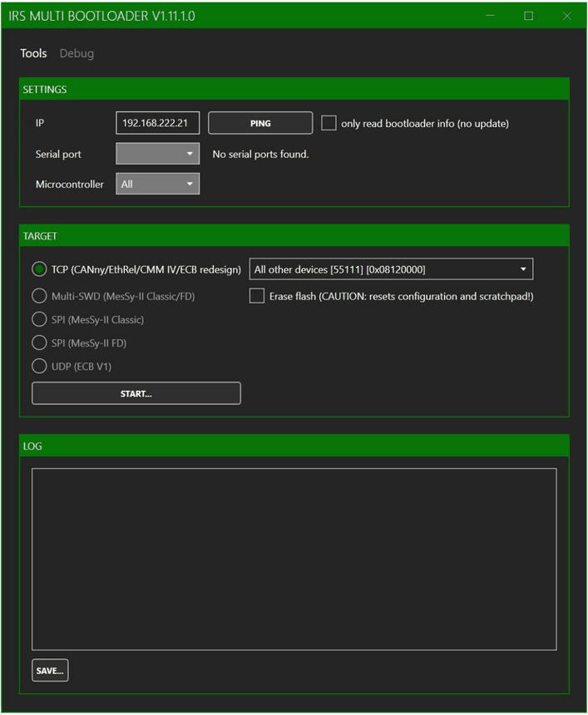This screenshot has width=588, height=715.
Task: Select SPI (MesSy-II FD) radio option
Action: pyautogui.click(x=39, y=343)
